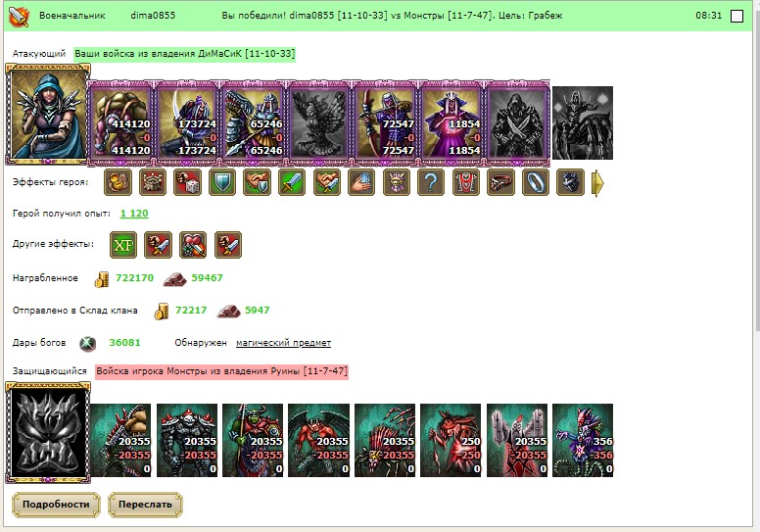
Task: Click the heart with swords effect icon
Action: coord(193,245)
